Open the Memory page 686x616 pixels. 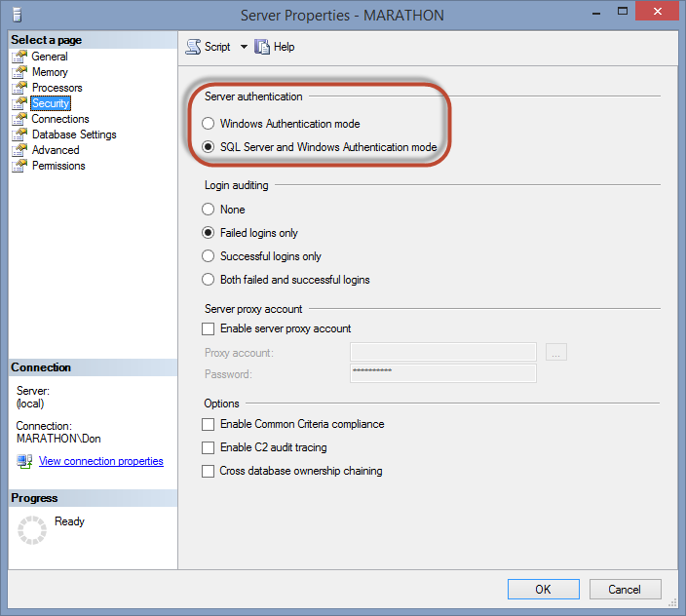point(50,72)
